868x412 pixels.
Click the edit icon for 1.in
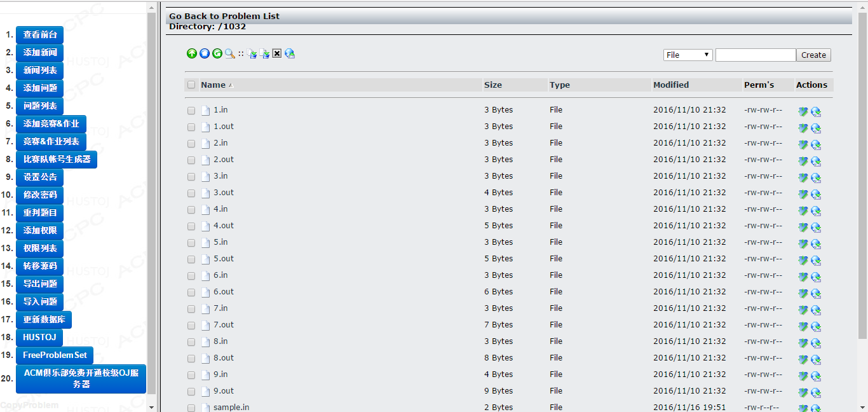[x=803, y=112]
